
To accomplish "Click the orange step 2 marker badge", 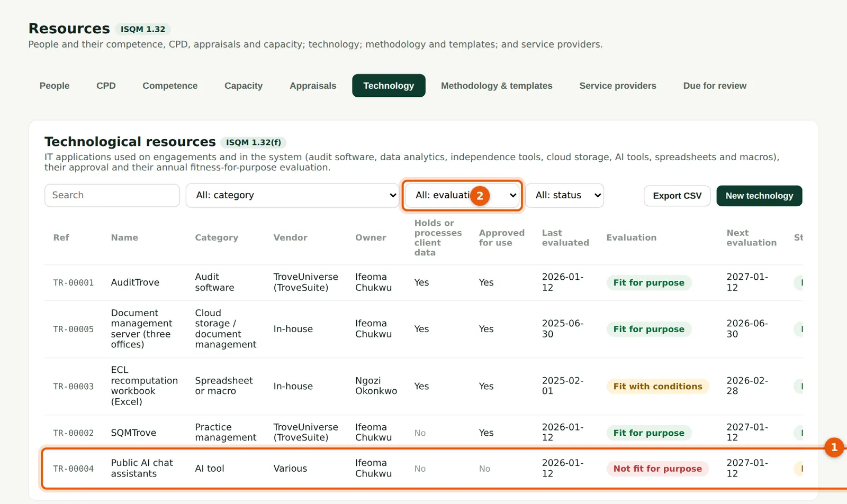I will point(480,196).
